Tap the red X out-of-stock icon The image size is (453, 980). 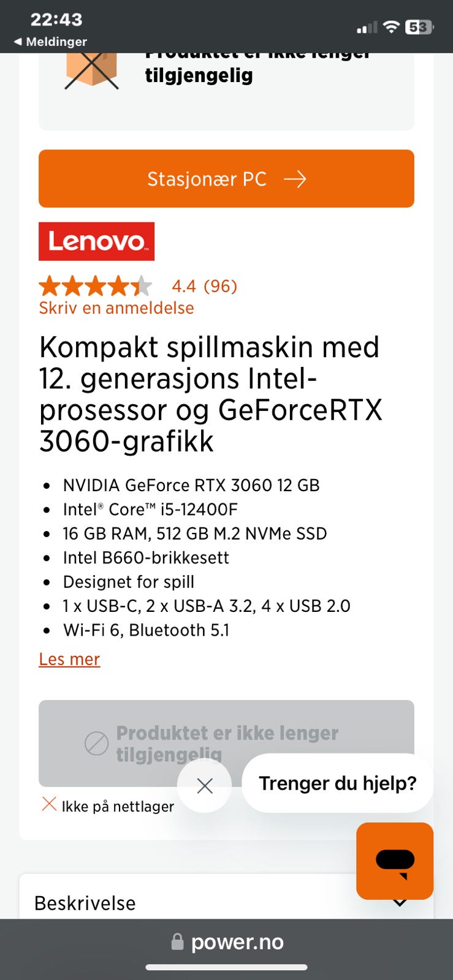tap(49, 804)
